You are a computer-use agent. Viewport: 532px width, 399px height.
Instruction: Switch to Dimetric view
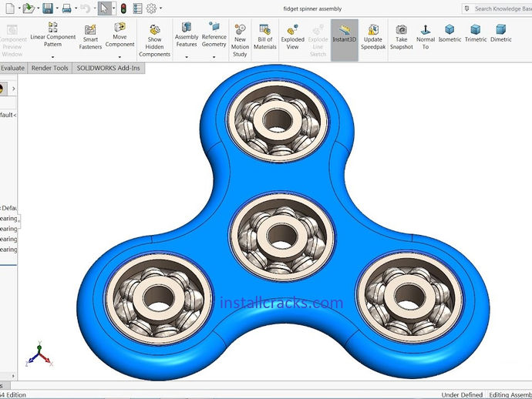point(501,33)
